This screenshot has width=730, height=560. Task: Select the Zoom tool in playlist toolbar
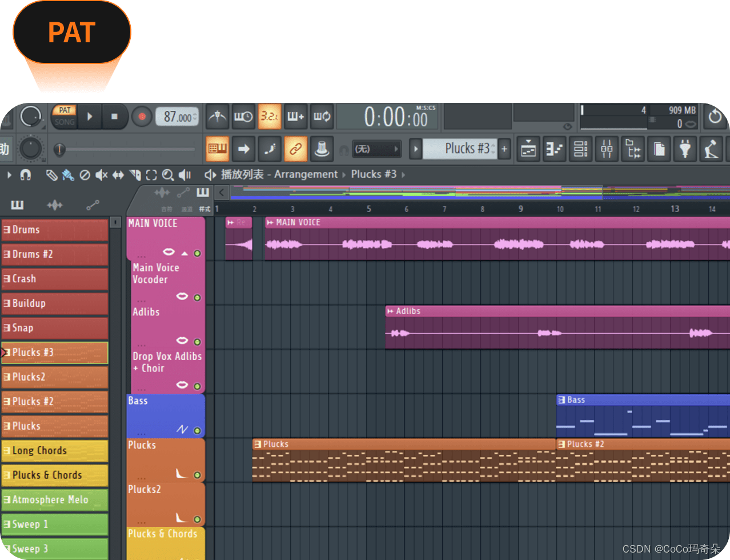coord(167,175)
